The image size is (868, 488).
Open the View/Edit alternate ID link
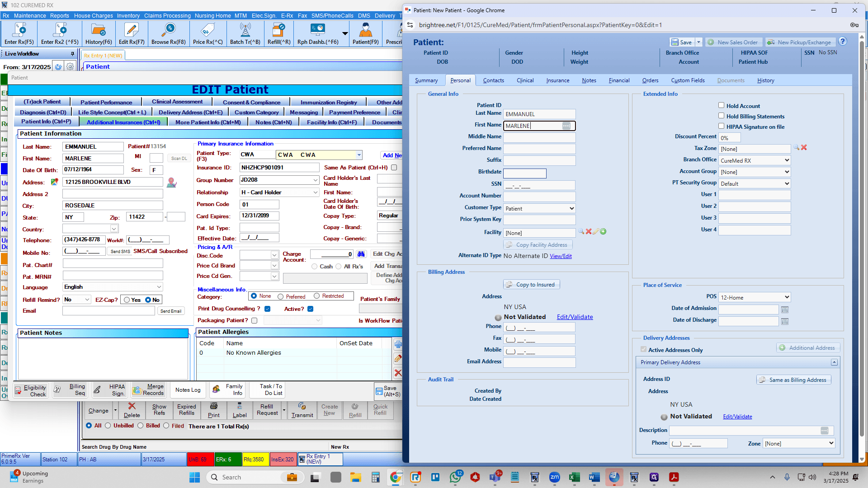561,256
